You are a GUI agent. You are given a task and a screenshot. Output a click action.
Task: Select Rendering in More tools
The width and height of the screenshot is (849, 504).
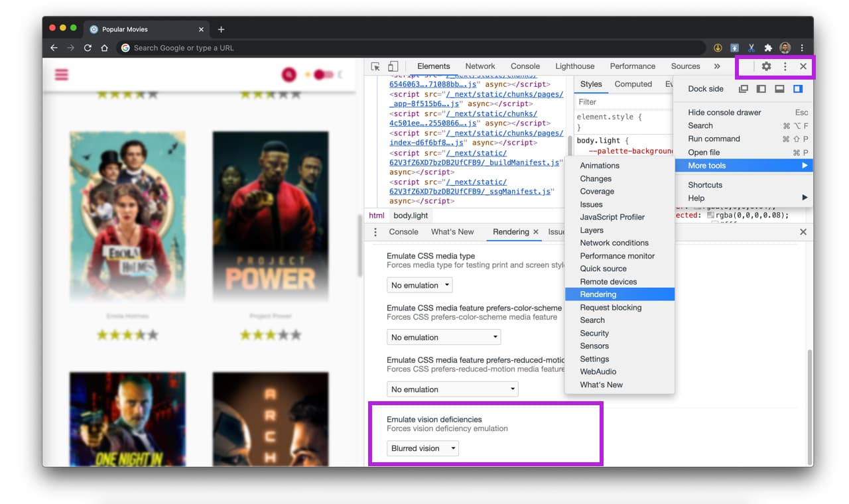click(620, 294)
